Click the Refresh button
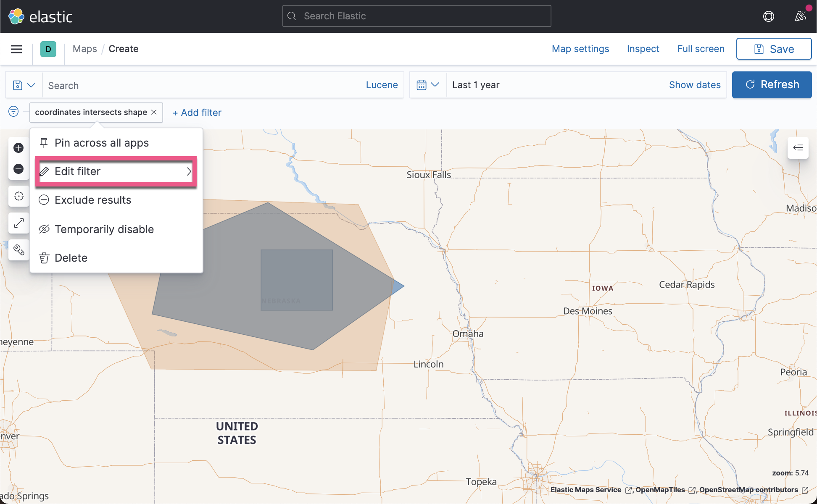The width and height of the screenshot is (817, 504). [772, 84]
